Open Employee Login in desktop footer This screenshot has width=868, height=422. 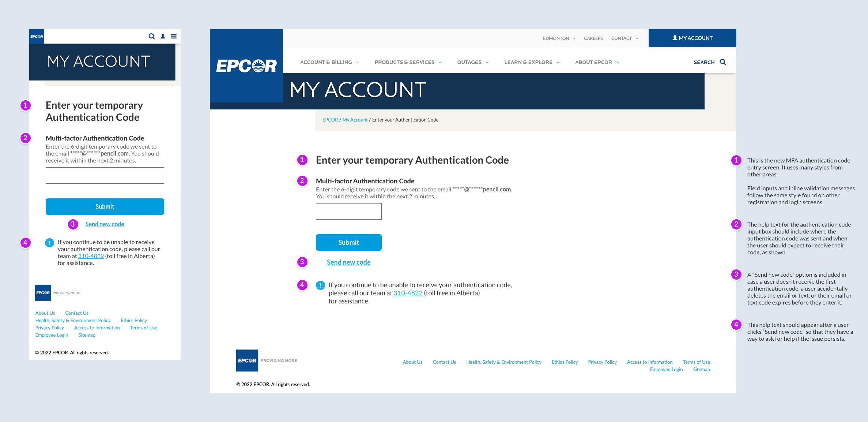coord(666,369)
